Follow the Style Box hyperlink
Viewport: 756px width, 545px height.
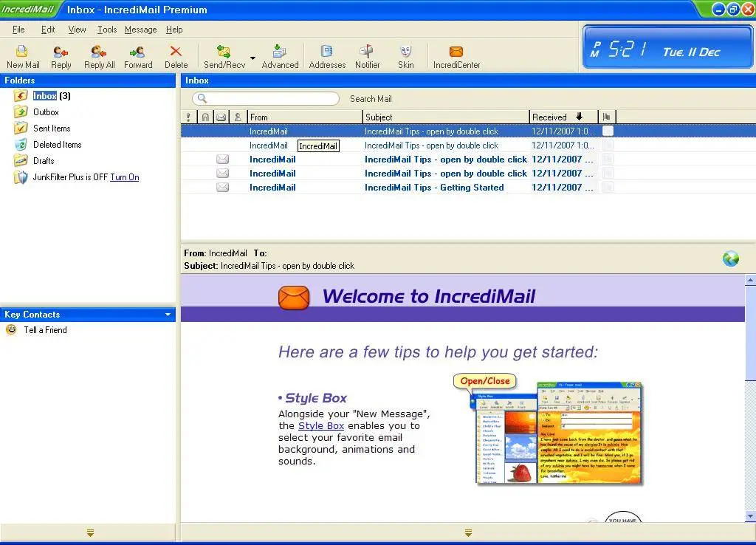coord(320,425)
